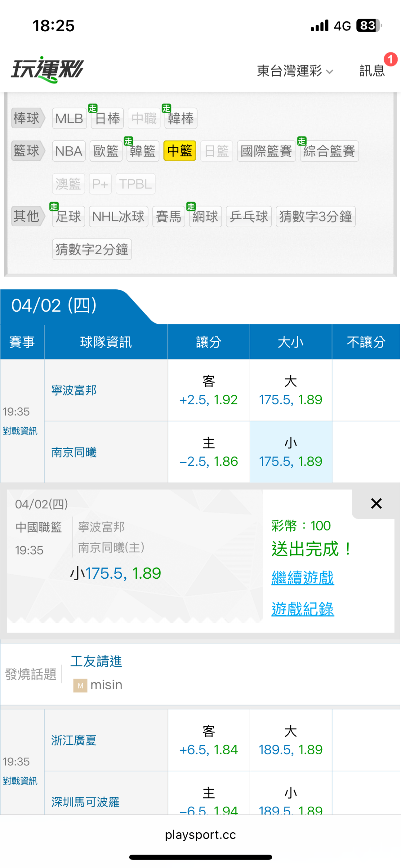
Task: Toggle 大 175.5 bet for 寧波富邦
Action: (291, 390)
